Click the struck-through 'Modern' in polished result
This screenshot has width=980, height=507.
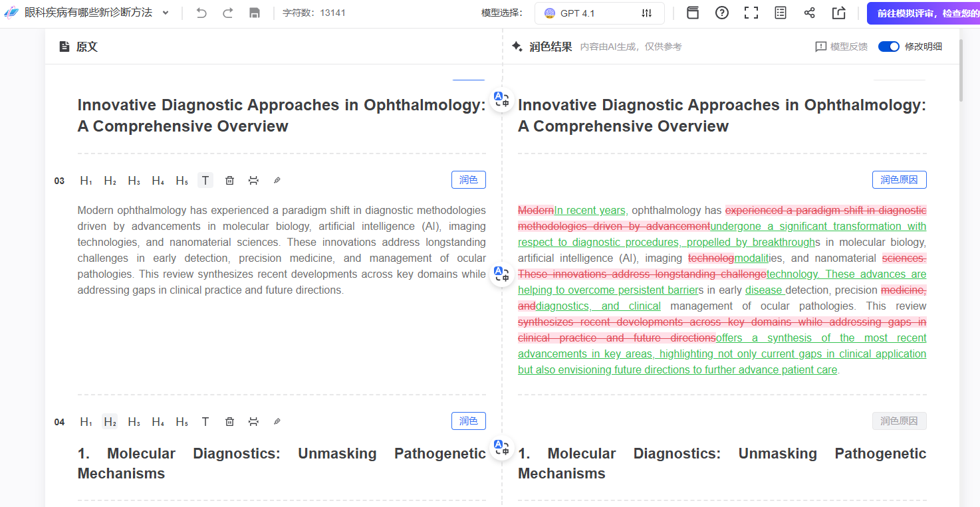(x=536, y=210)
